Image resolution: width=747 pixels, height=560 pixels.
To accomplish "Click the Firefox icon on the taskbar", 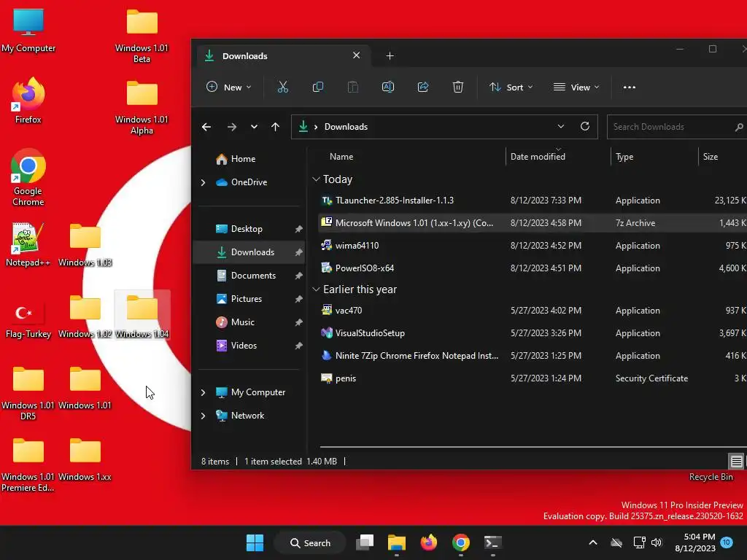I will click(429, 542).
